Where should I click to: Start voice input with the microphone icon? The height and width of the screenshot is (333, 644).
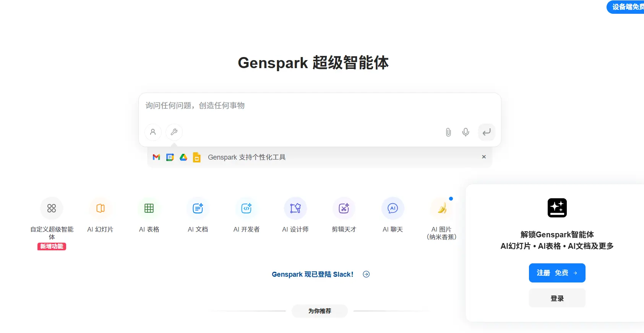(466, 132)
